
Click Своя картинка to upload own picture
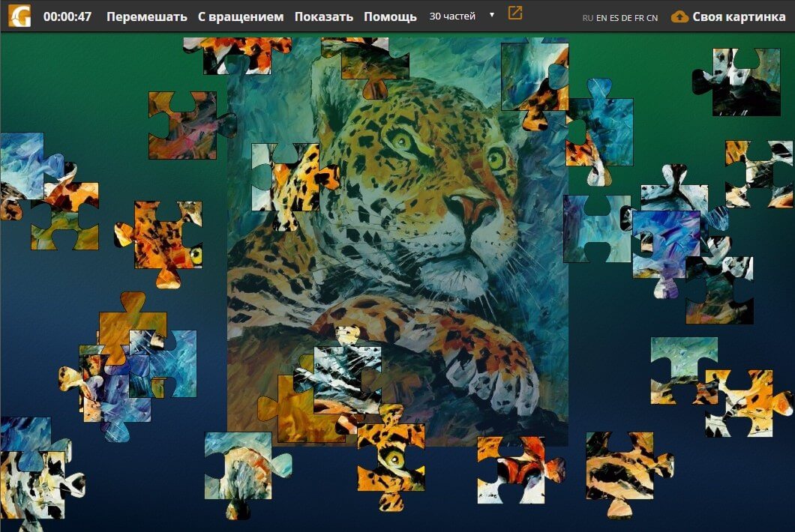[739, 16]
